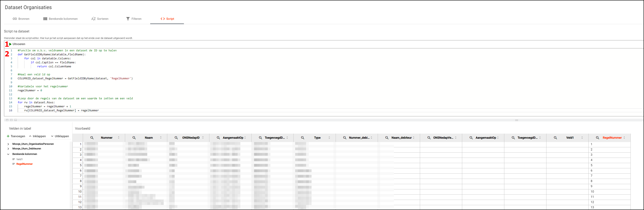Toggle sort order on the RegelNummer column

pos(624,138)
